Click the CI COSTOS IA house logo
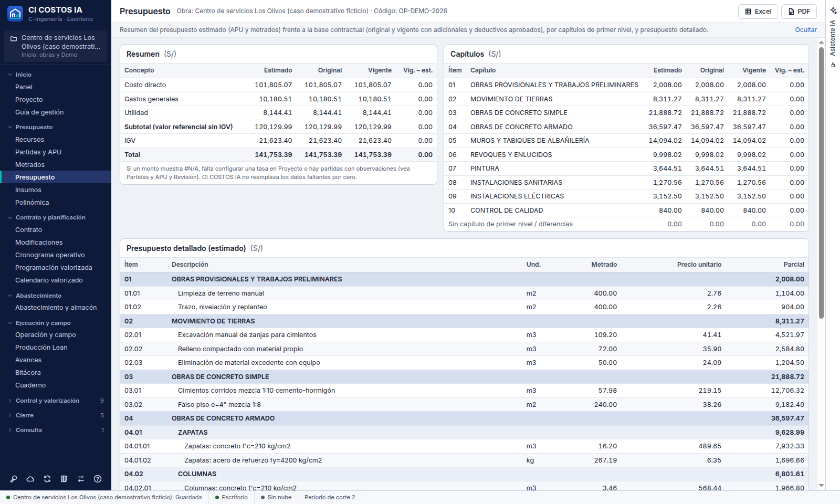 [15, 14]
